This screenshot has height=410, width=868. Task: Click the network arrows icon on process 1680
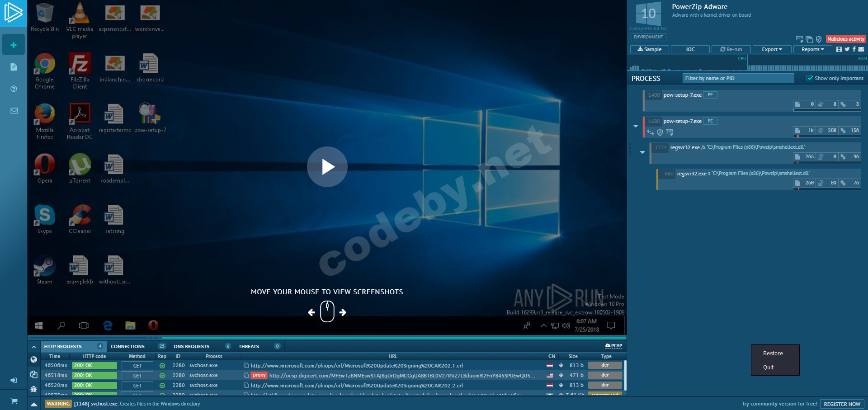651,132
